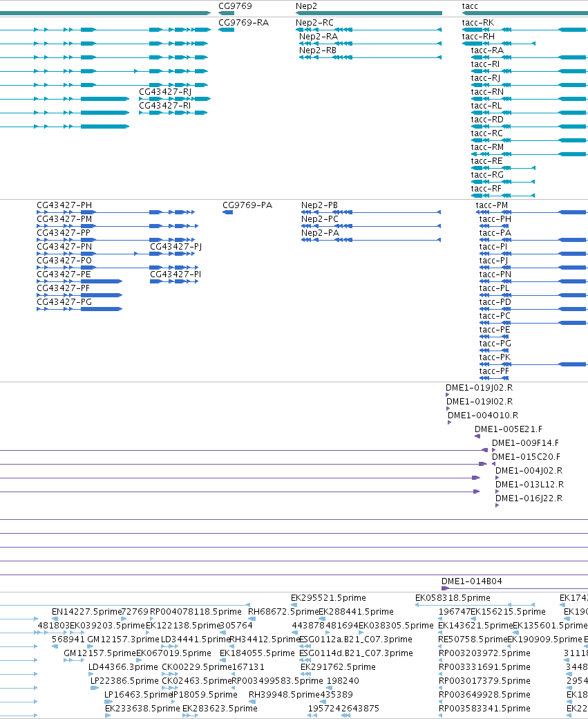Select the RE50758.5prime EST label
The image size is (588, 719).
click(x=473, y=639)
